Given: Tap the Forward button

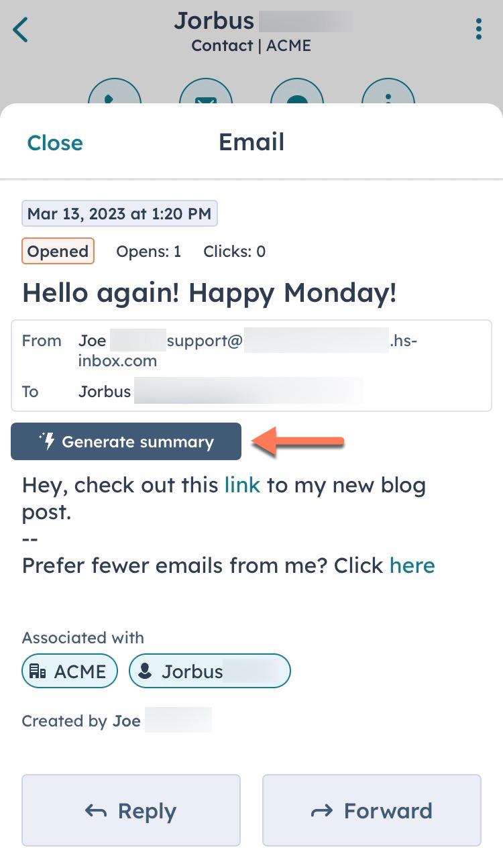Looking at the screenshot, I should [x=372, y=810].
